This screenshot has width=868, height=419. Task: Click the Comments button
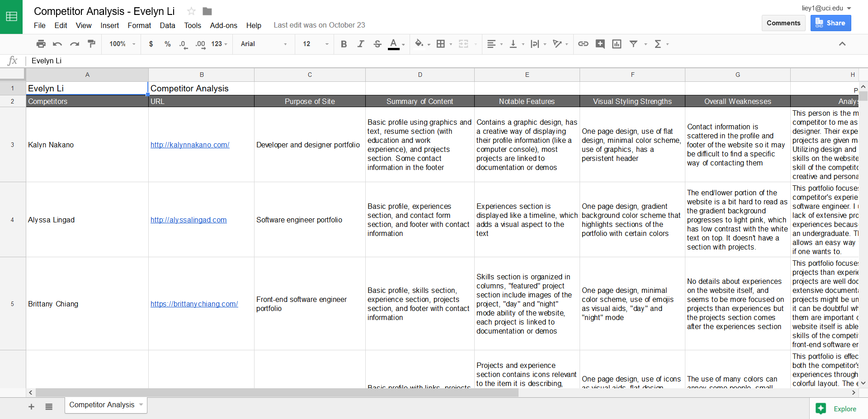(x=783, y=23)
